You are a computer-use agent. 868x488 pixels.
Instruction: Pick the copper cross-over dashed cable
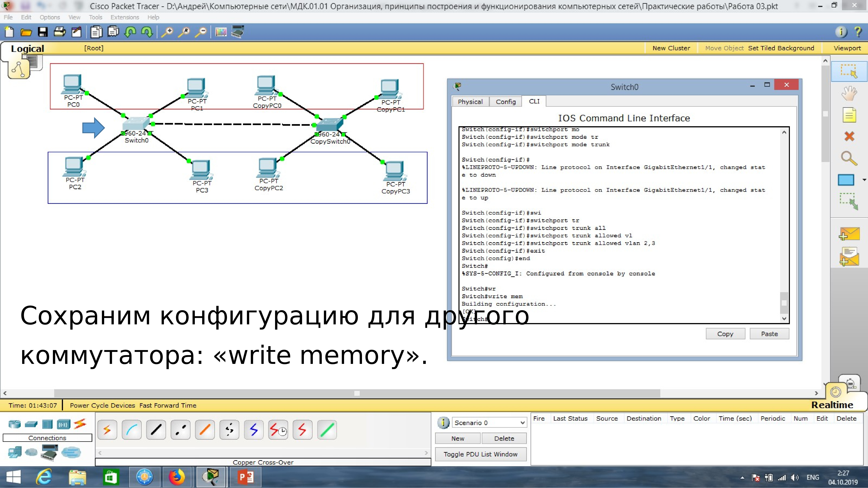pyautogui.click(x=180, y=430)
